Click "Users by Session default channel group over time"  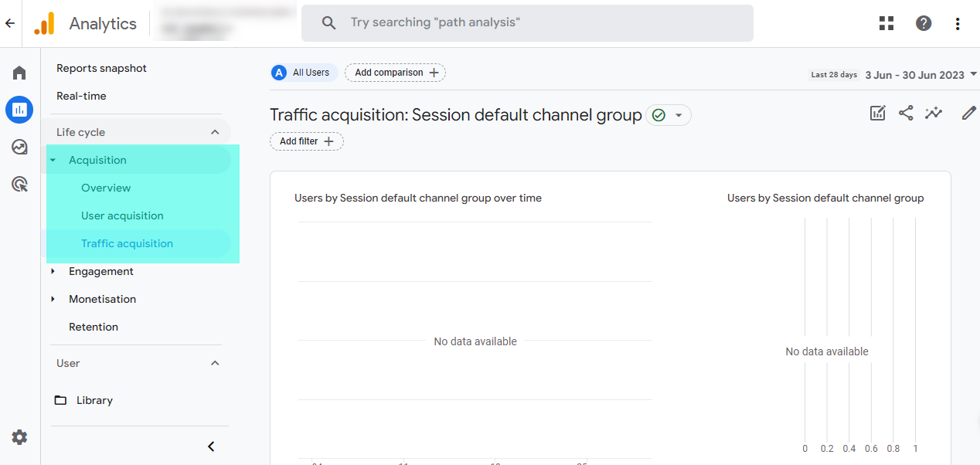[418, 198]
